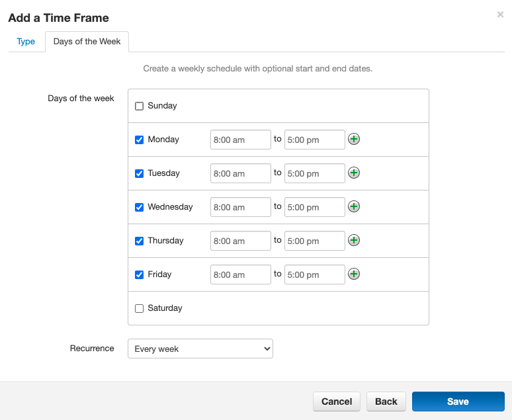Click the Sunday label
The height and width of the screenshot is (420, 512).
point(162,106)
